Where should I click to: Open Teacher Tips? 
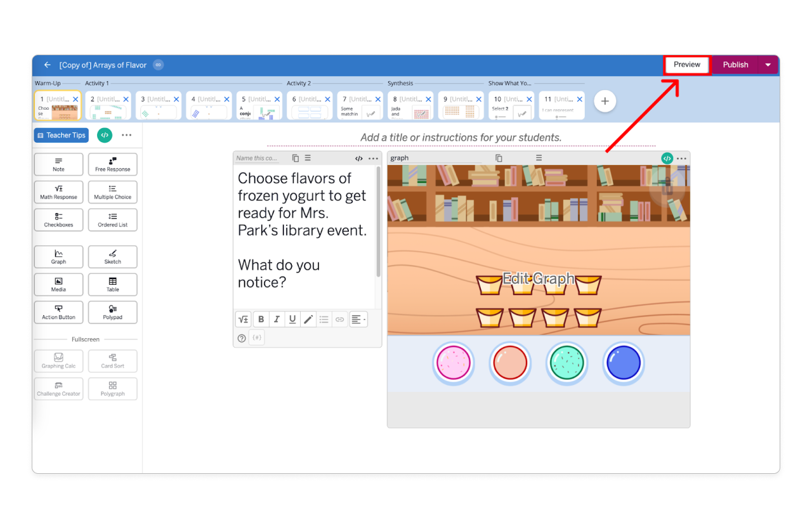(61, 135)
